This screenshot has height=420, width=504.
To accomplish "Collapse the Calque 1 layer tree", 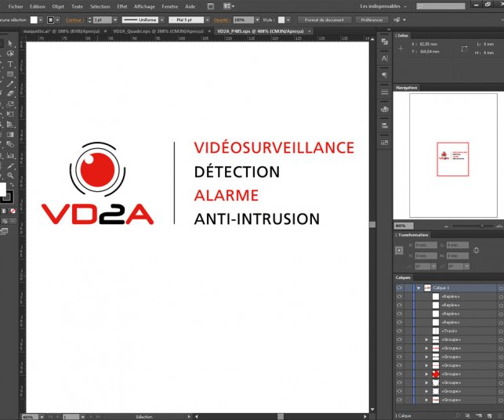I will point(419,288).
